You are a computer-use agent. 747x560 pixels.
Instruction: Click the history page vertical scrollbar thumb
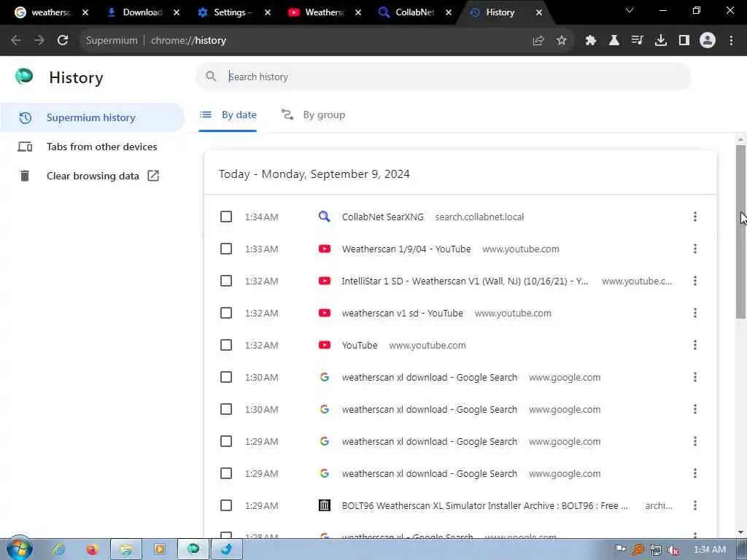(x=740, y=232)
